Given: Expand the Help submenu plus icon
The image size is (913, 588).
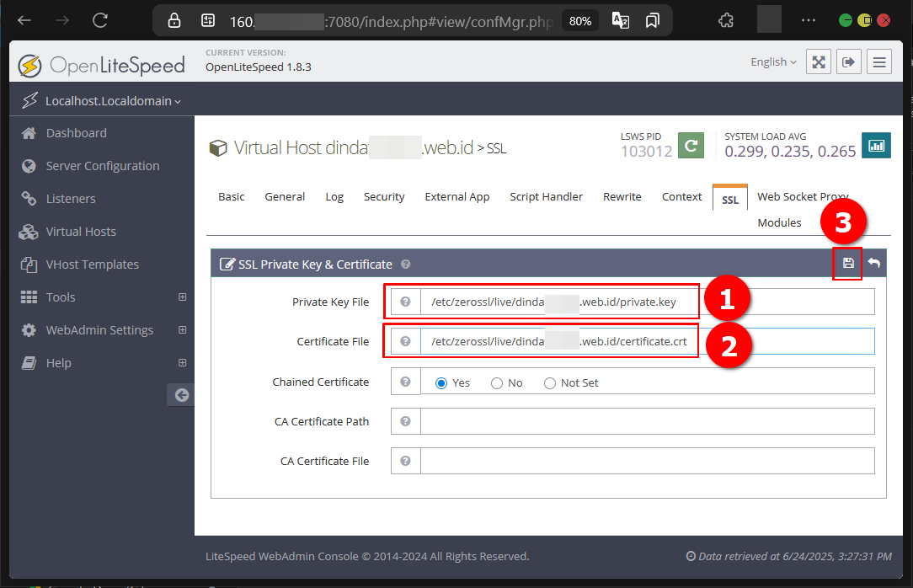Looking at the screenshot, I should coord(182,362).
